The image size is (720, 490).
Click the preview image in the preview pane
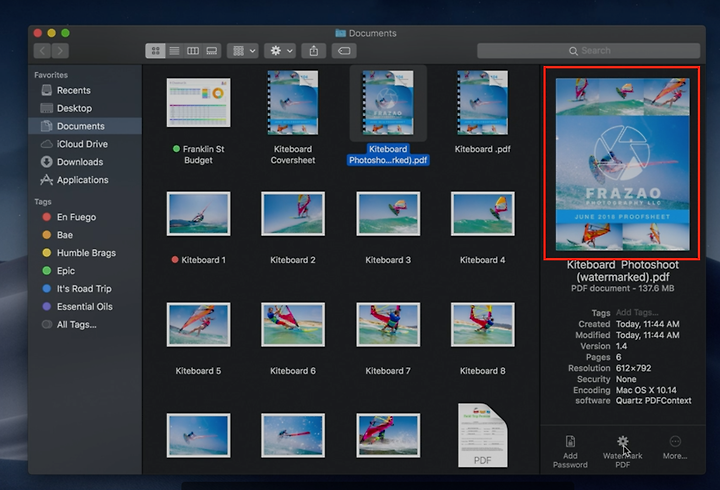(622, 164)
